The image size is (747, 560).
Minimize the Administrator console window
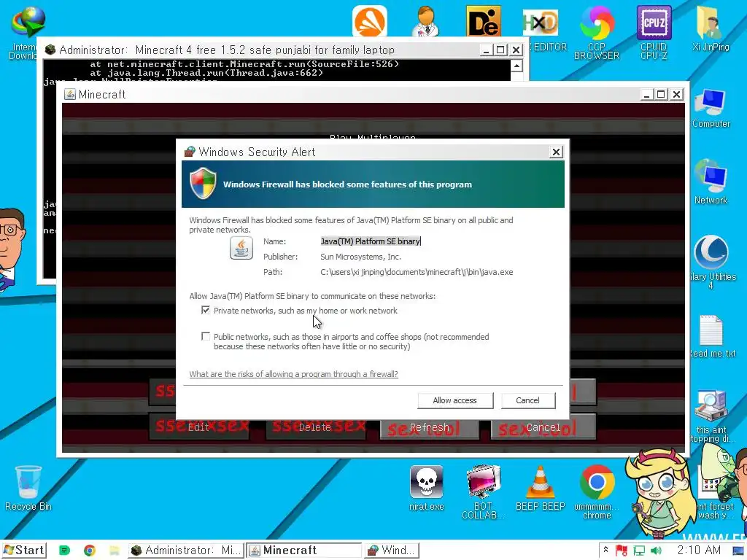pyautogui.click(x=486, y=50)
